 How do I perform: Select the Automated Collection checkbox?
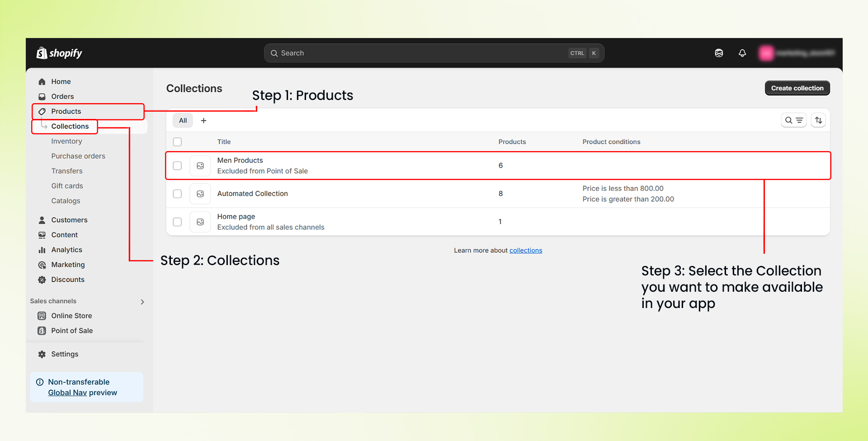tap(177, 194)
